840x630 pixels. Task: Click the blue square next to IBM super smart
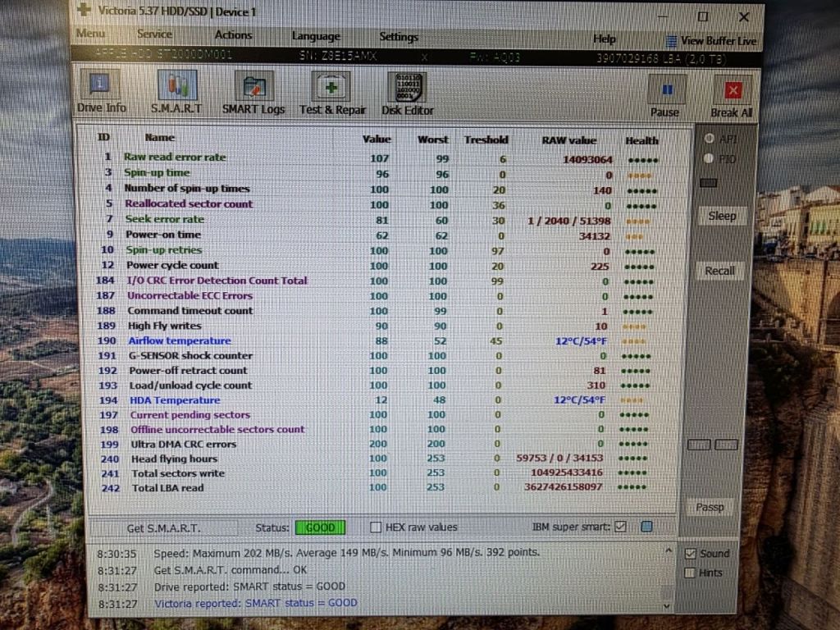point(646,527)
